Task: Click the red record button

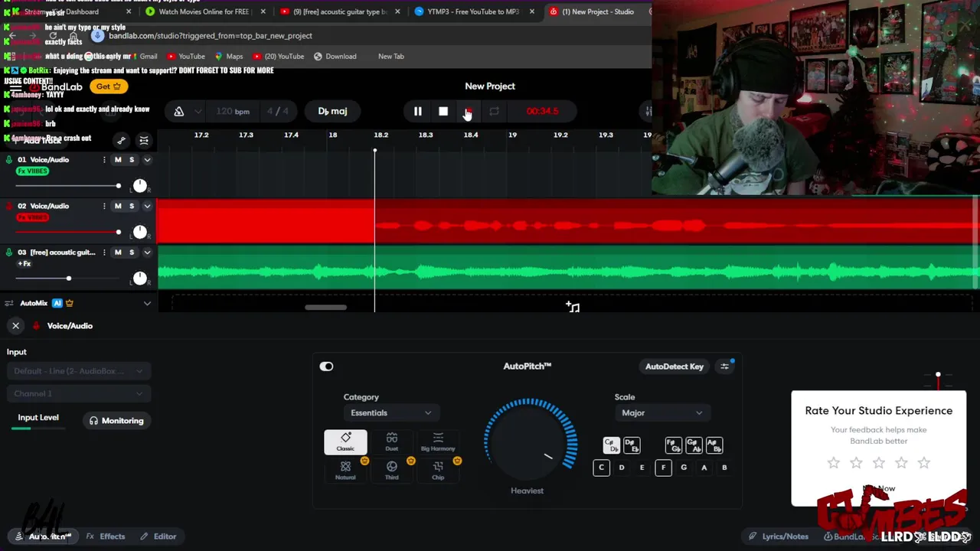Action: [468, 112]
